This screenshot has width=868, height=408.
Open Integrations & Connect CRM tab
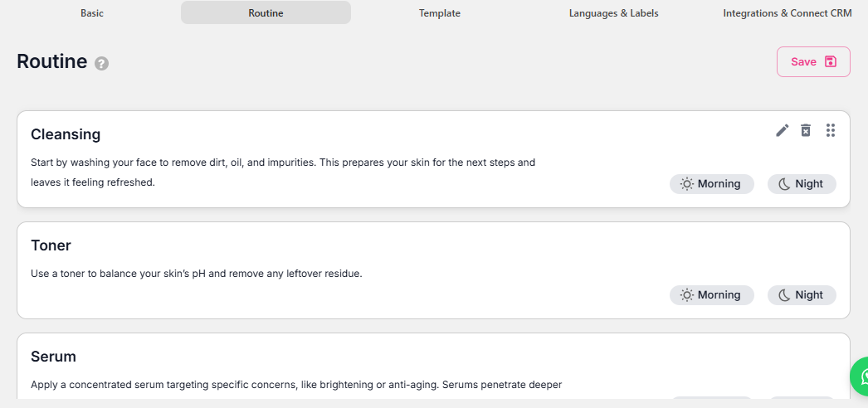tap(787, 13)
